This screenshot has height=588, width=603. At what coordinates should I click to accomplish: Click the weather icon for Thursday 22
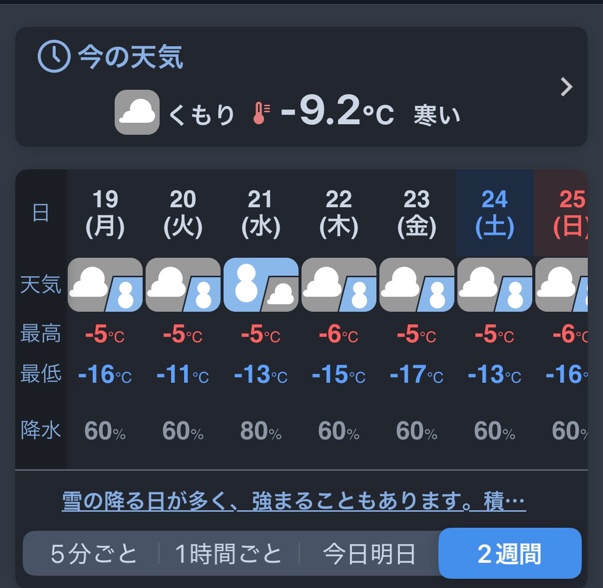(339, 285)
